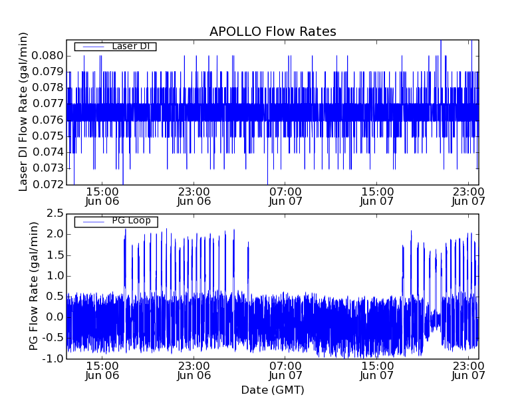This screenshot has width=532, height=399.
Task: Click the top chart's 23:00 Jun 07 label
Action: [x=468, y=197]
